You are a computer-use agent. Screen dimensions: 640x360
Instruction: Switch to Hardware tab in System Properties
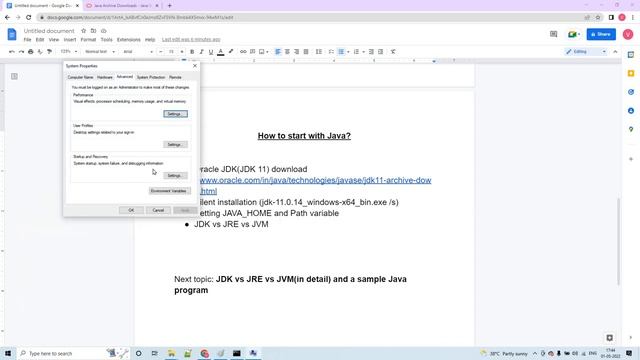tap(105, 77)
